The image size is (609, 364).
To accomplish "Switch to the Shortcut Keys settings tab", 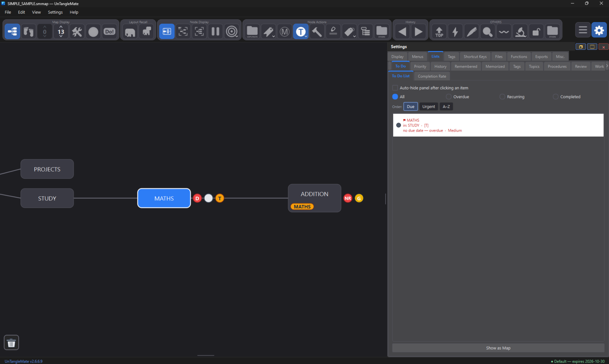I will pyautogui.click(x=475, y=57).
